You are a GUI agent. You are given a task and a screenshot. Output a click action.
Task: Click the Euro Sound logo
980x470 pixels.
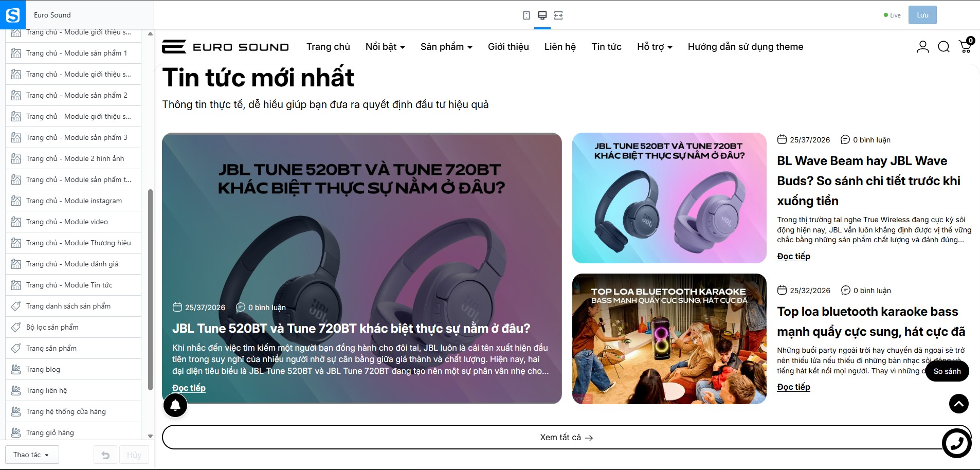[225, 47]
